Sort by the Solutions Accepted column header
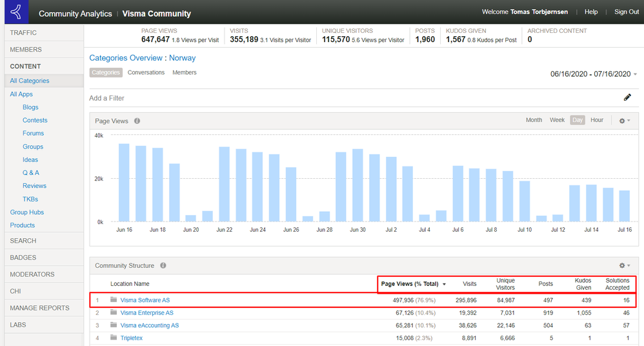The width and height of the screenshot is (644, 346). (x=618, y=284)
